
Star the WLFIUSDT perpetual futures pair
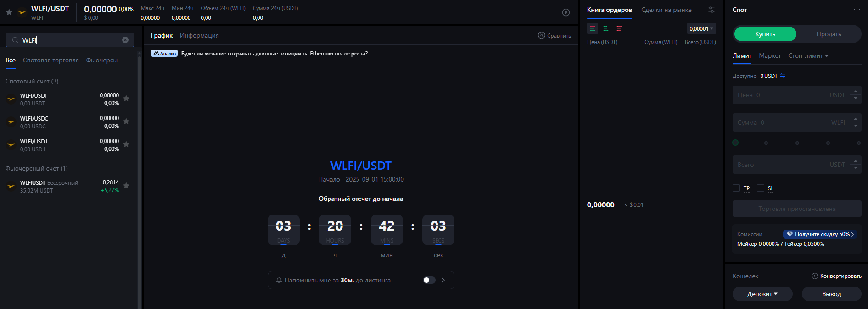pos(126,186)
